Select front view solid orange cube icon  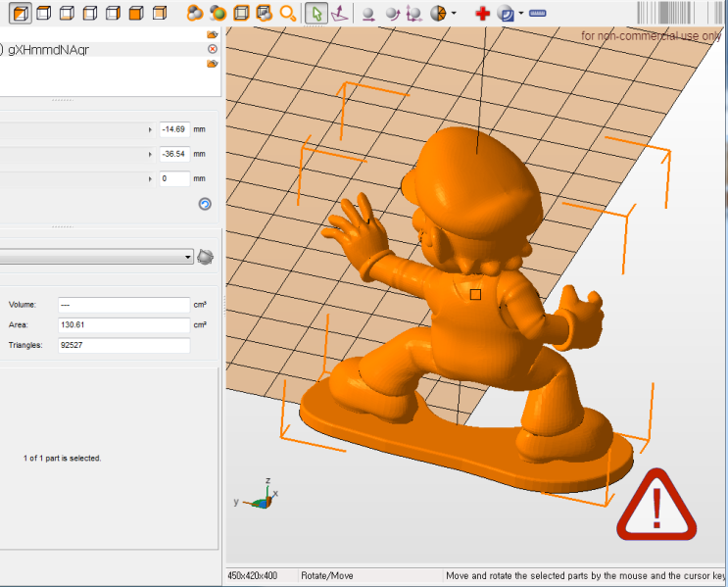[x=136, y=13]
